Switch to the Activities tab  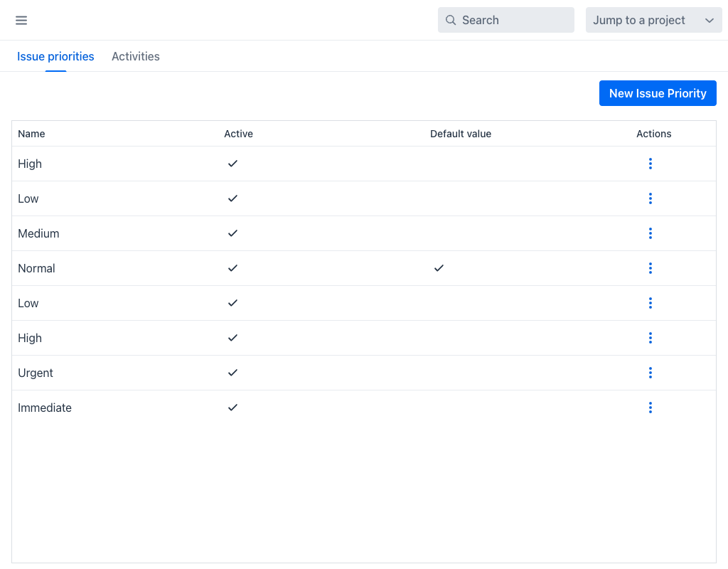point(136,56)
